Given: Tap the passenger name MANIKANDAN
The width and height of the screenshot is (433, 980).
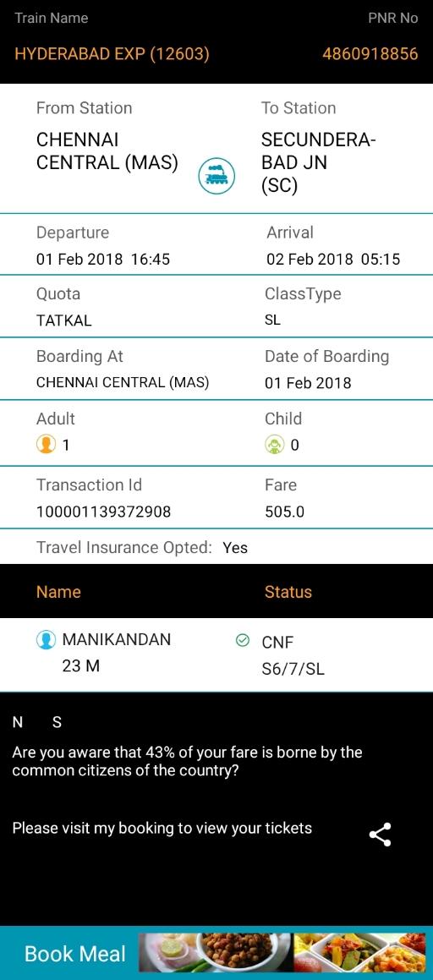Looking at the screenshot, I should pos(116,639).
